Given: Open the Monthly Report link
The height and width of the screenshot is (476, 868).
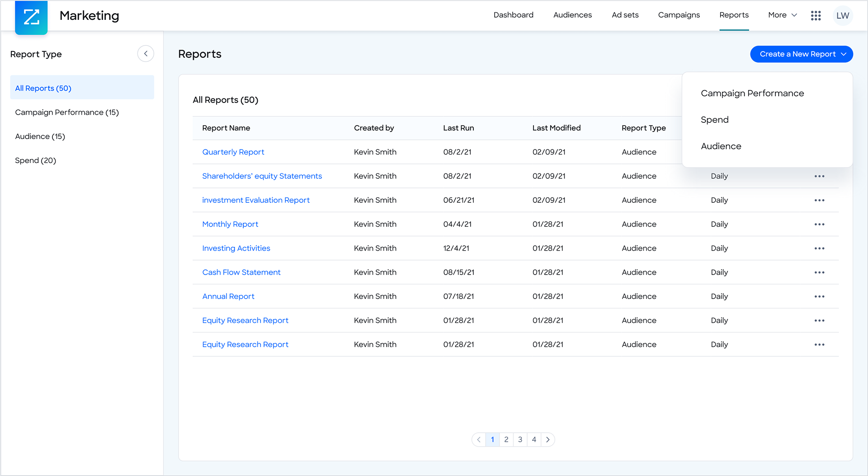Looking at the screenshot, I should pos(230,224).
